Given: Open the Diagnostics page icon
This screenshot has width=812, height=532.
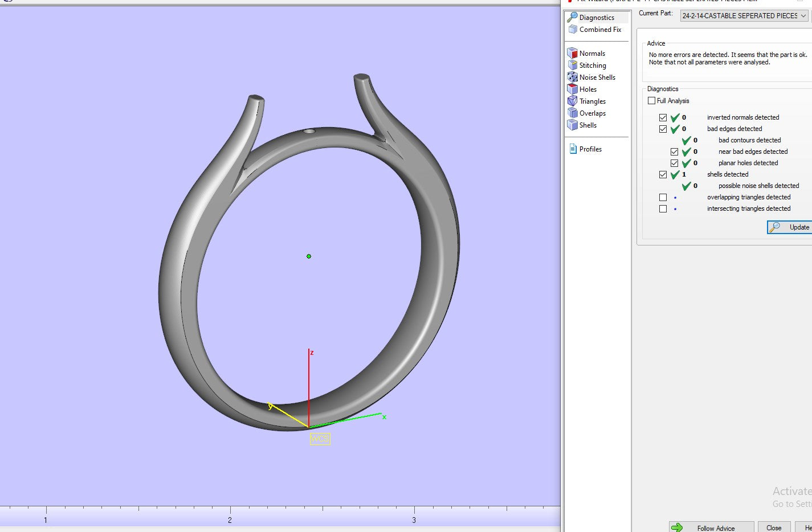Looking at the screenshot, I should (x=573, y=17).
